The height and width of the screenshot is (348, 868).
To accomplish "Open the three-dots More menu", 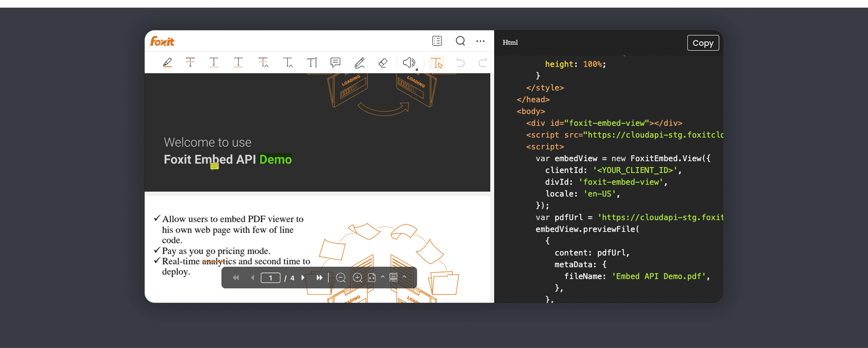I will click(x=480, y=41).
